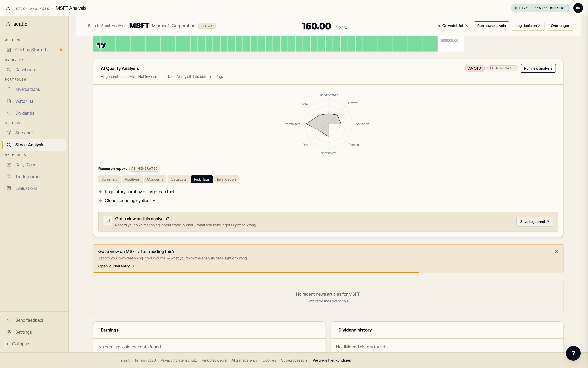Screen dimensions: 588x368
Task: Click the Trade journal book icon
Action: click(9, 177)
